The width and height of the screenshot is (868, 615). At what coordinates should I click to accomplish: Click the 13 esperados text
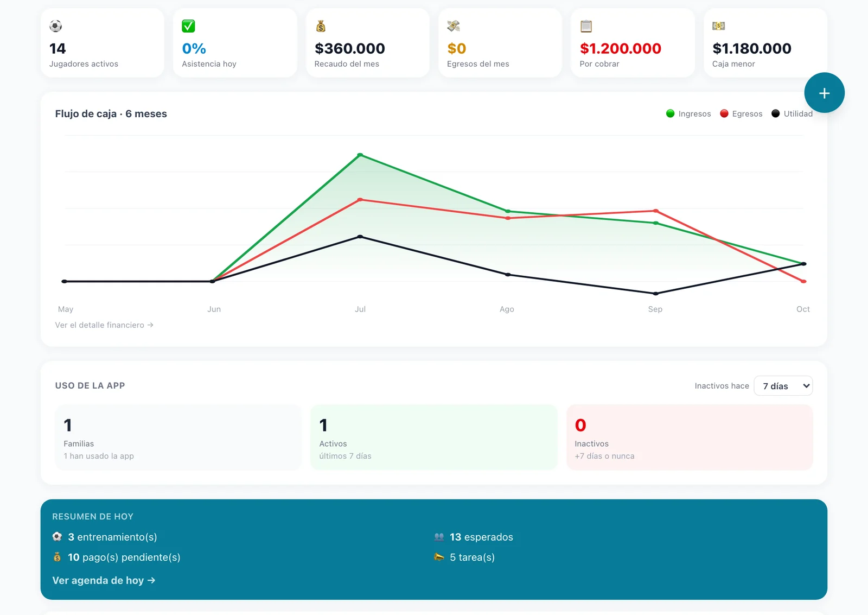pyautogui.click(x=481, y=537)
